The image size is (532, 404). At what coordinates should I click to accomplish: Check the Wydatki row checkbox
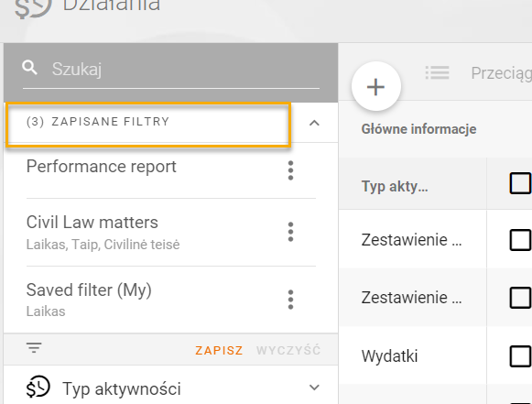520,356
